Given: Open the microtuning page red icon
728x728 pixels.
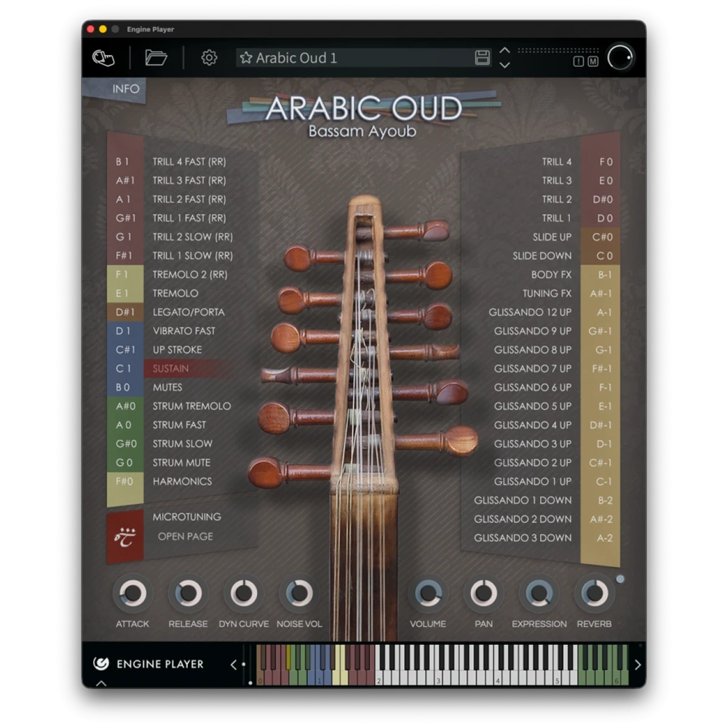Looking at the screenshot, I should click(x=125, y=537).
